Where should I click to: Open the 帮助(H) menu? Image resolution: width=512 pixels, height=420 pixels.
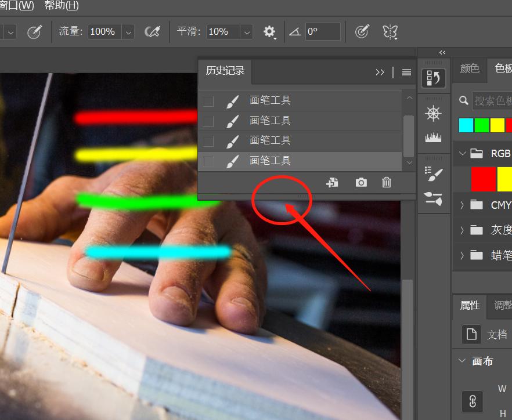pyautogui.click(x=61, y=6)
